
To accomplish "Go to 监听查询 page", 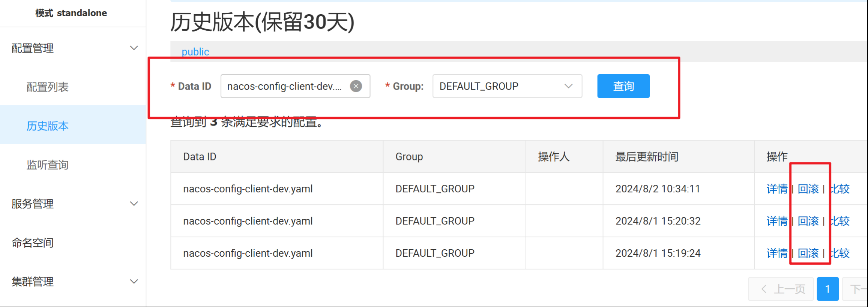I will [x=48, y=165].
